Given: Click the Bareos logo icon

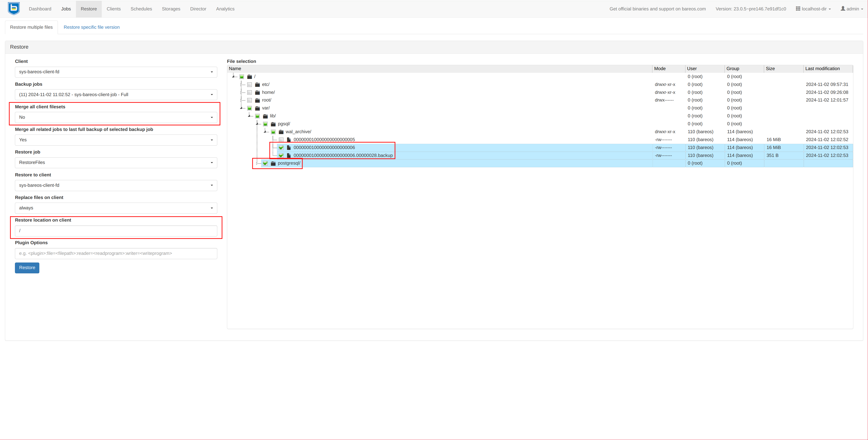Looking at the screenshot, I should [14, 8].
